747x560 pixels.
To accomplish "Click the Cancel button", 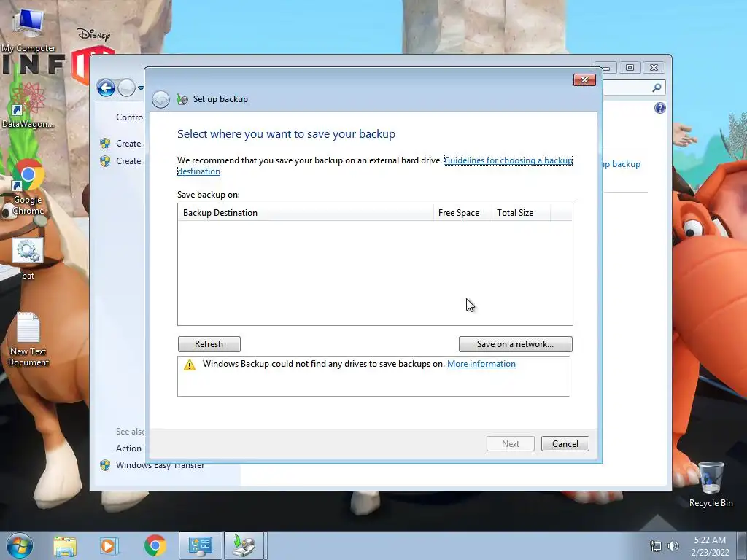I will pyautogui.click(x=565, y=444).
